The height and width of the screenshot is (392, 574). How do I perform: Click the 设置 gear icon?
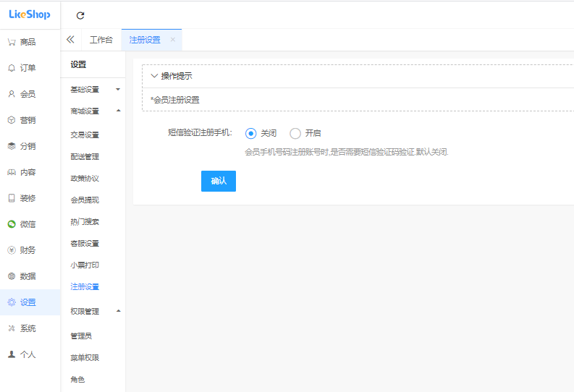coord(12,302)
